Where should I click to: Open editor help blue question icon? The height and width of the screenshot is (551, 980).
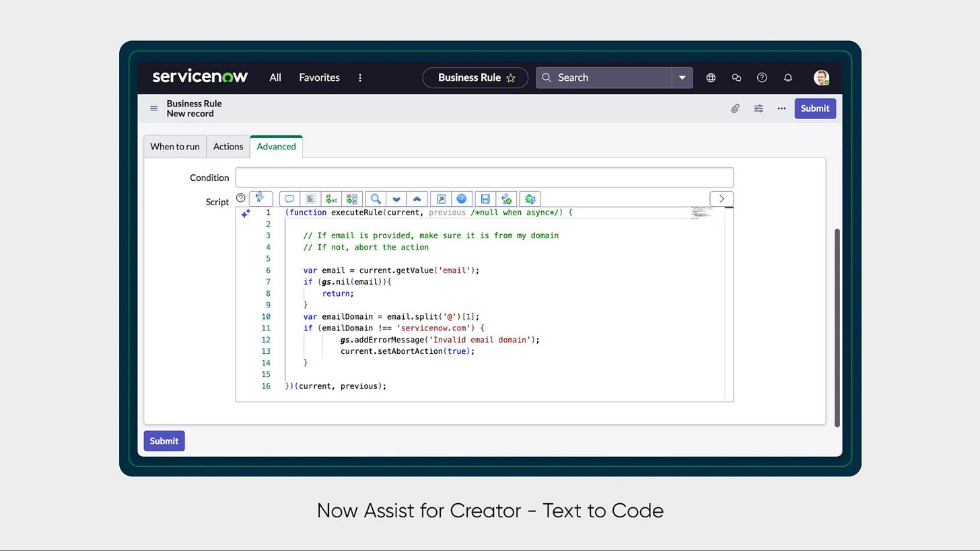462,198
